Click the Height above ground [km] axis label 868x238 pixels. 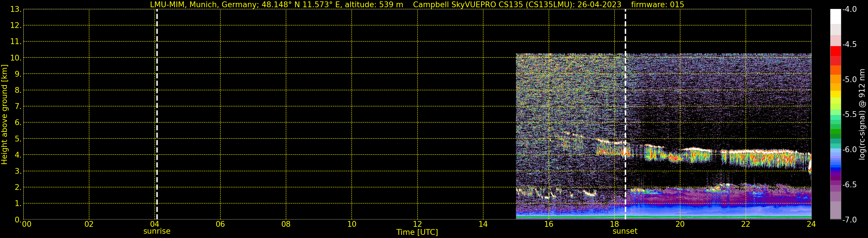[x=4, y=114]
